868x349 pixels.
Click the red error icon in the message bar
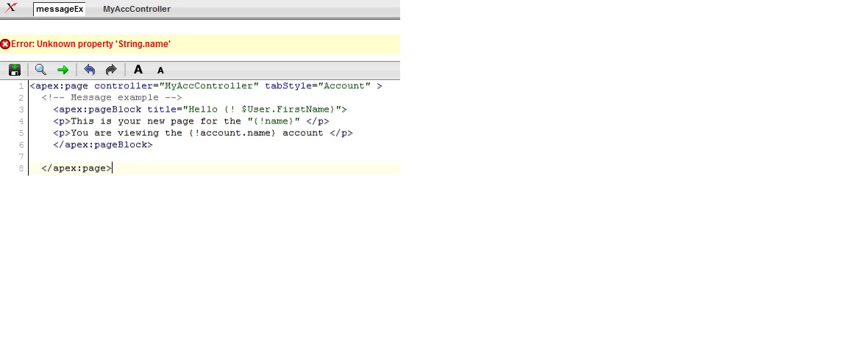(5, 44)
